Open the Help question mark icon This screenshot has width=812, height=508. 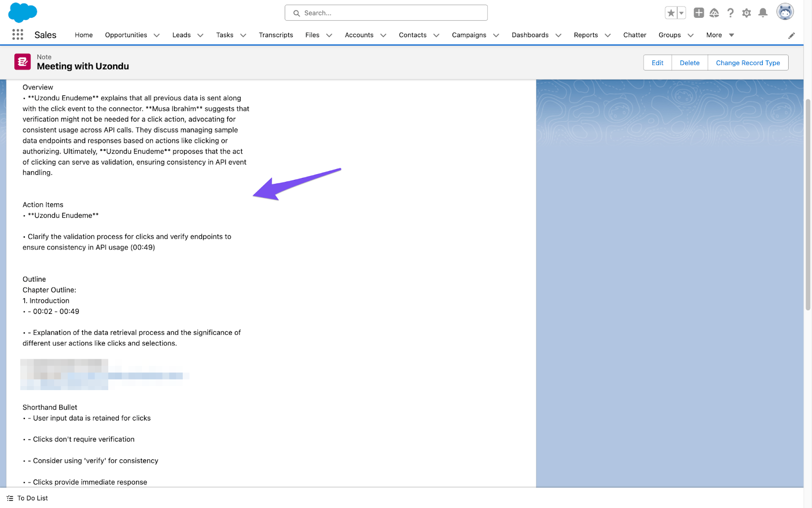click(x=730, y=13)
